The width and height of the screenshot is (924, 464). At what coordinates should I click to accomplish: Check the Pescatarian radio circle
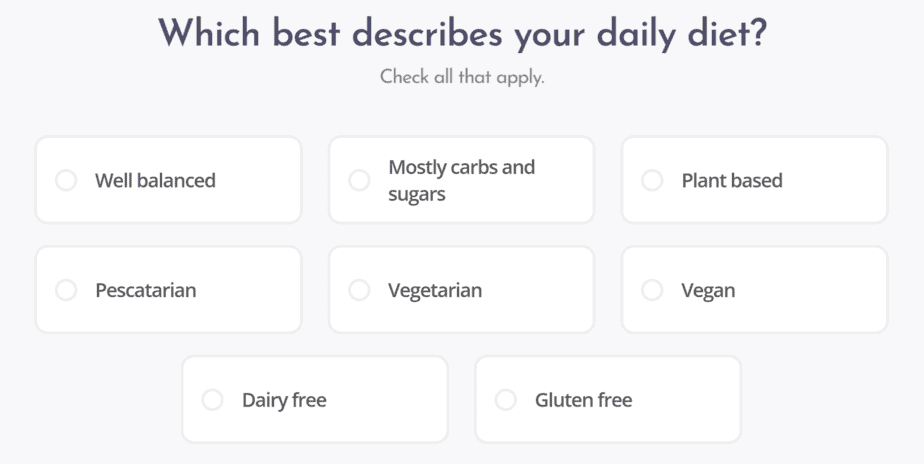[66, 291]
